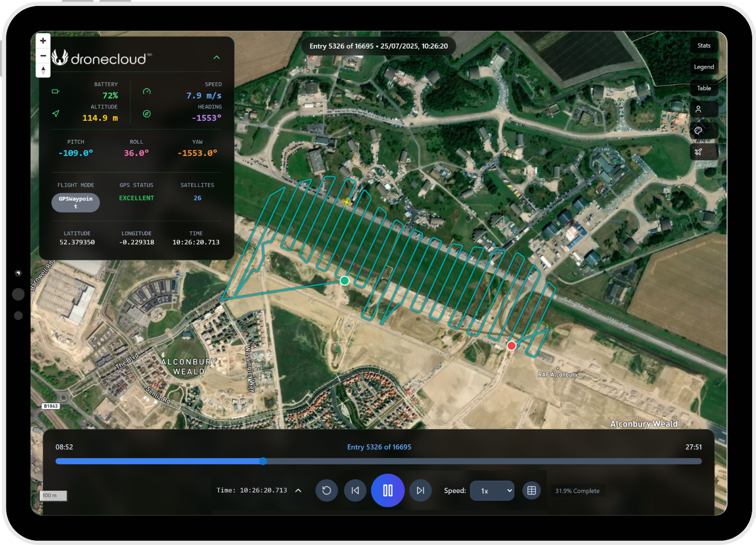Click the person icon button
Screen dimensions: 756x545
tap(698, 110)
